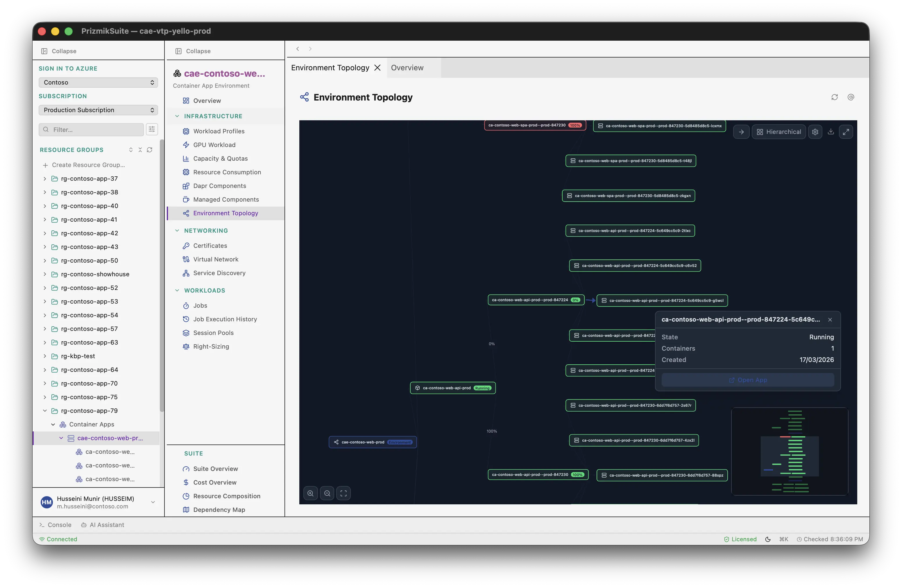Download the topology diagram

tap(831, 132)
